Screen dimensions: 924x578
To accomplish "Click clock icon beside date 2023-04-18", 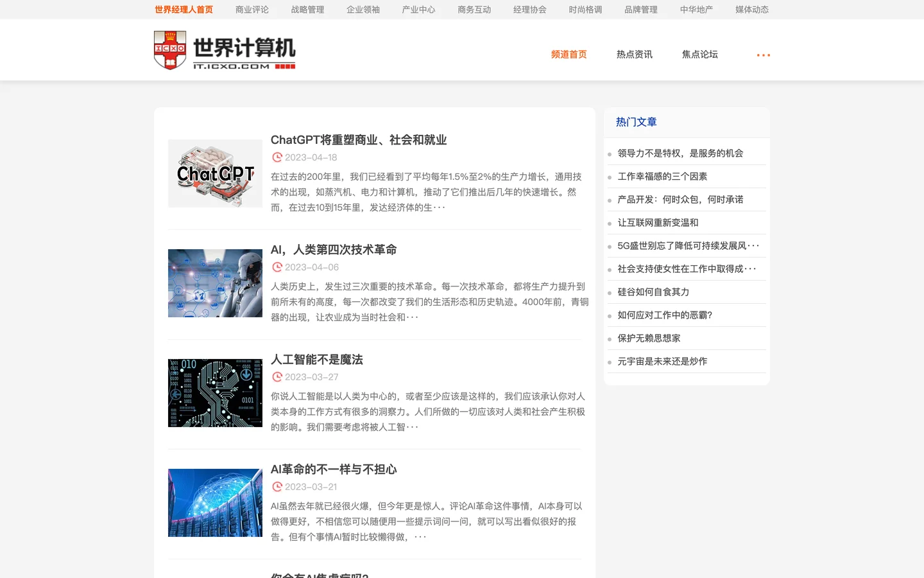I will [x=277, y=157].
